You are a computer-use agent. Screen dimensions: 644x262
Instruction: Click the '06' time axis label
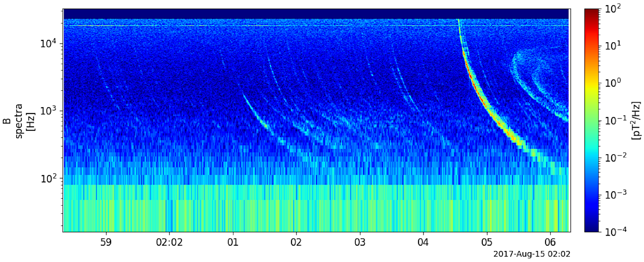pyautogui.click(x=550, y=242)
